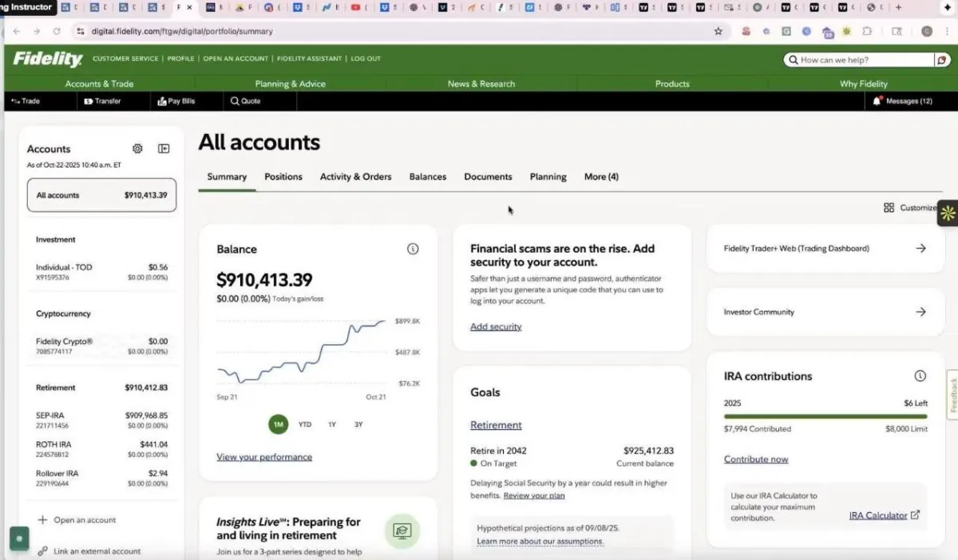
Task: Click the browser reload icon
Action: pos(57,31)
